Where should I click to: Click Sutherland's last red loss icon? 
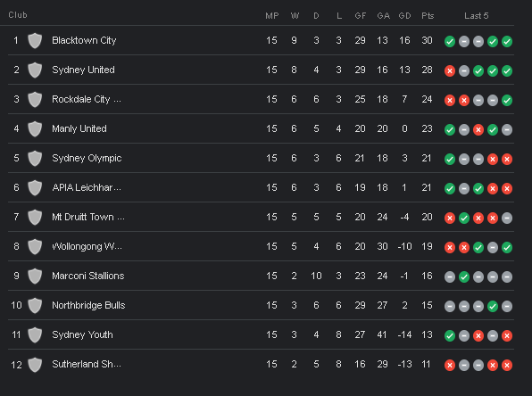[x=507, y=365]
